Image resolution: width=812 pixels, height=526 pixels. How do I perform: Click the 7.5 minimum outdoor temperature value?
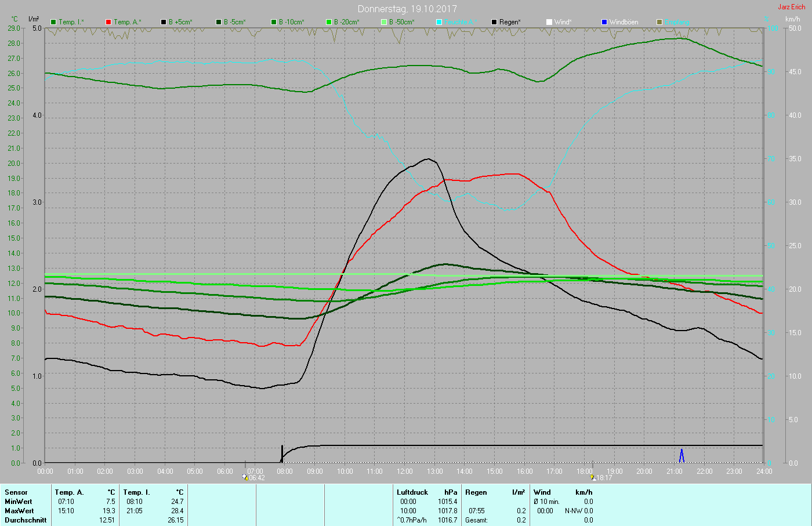pos(111,502)
